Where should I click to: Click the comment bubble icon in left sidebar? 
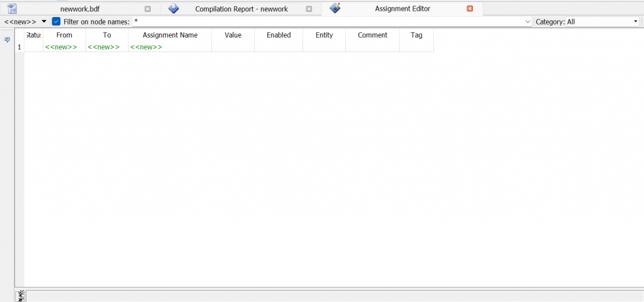[x=7, y=40]
